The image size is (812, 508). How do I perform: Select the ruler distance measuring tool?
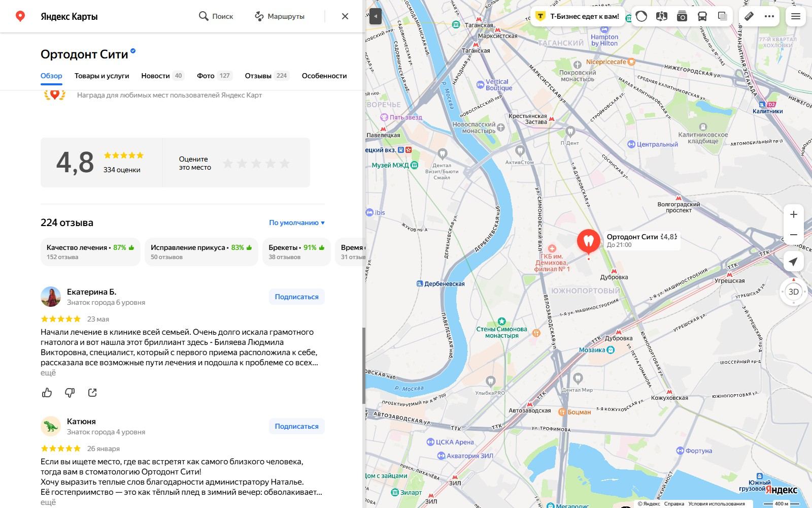point(749,16)
